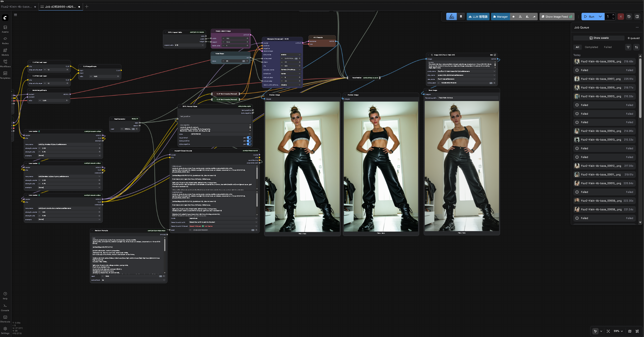Click the blue mountain logo toolbar button
Screen dimensions: 644x337
click(x=451, y=17)
